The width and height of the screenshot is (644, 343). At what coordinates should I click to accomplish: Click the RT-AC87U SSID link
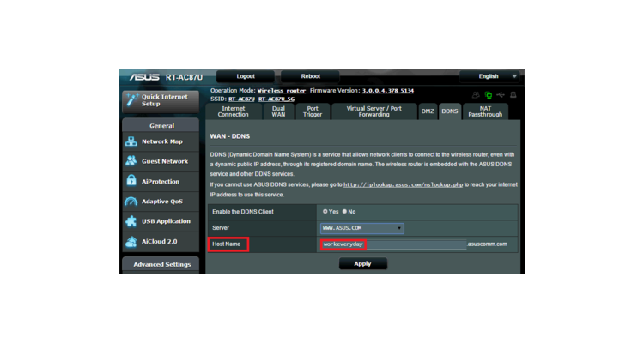(x=241, y=99)
